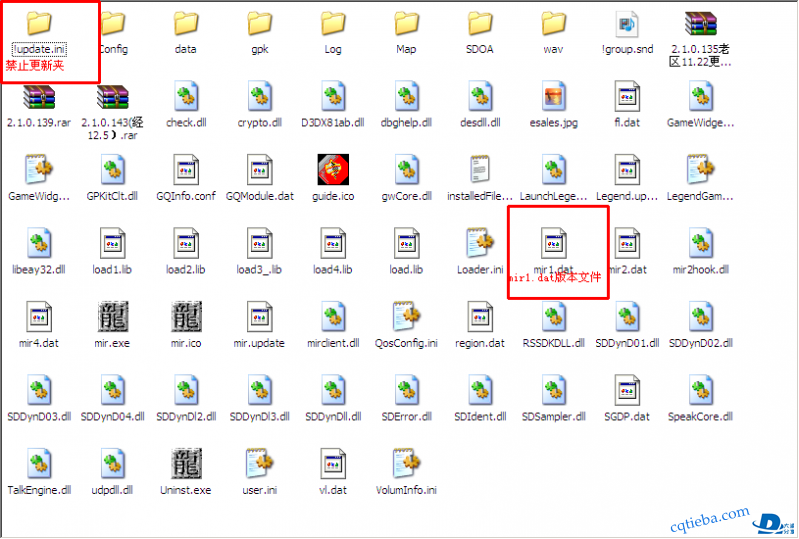This screenshot has width=799, height=539.
Task: Select the desdll.dll file icon
Action: [x=480, y=96]
